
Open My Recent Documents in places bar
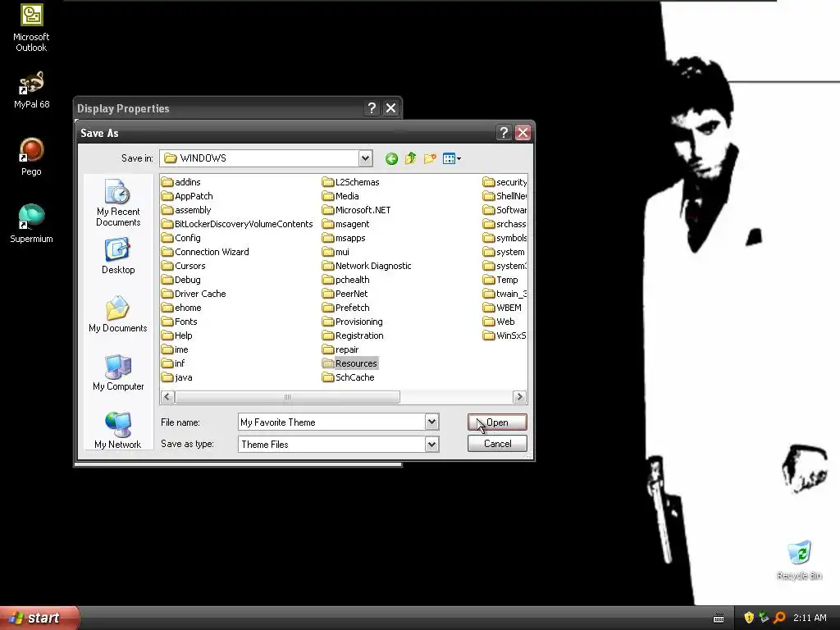click(118, 203)
